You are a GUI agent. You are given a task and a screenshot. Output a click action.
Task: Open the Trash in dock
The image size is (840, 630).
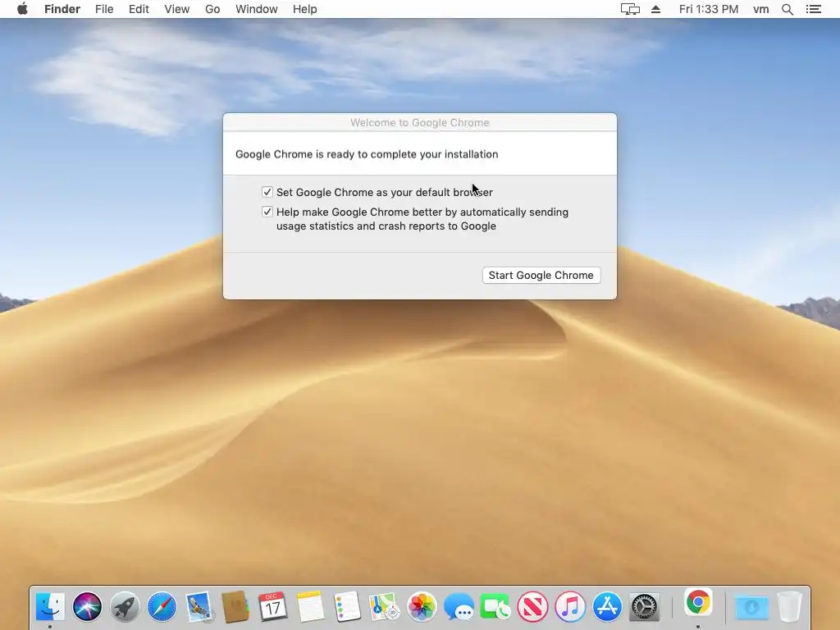tap(790, 607)
